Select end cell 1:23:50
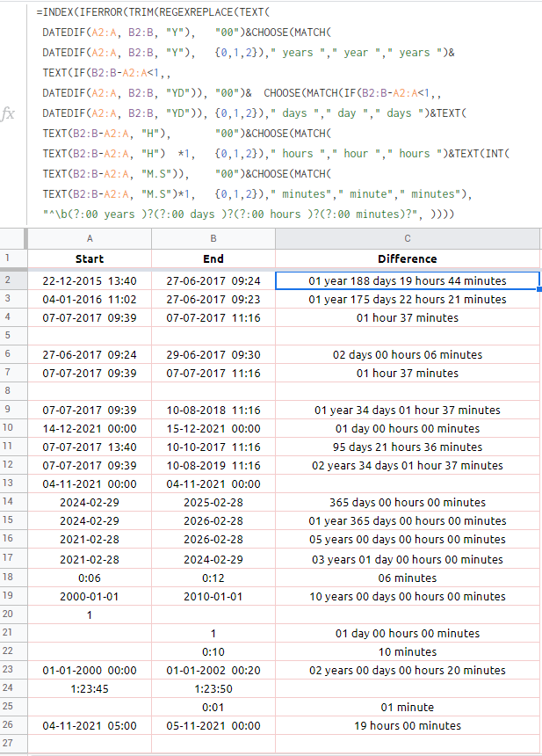Viewport: 542px width, 756px height. coord(213,689)
